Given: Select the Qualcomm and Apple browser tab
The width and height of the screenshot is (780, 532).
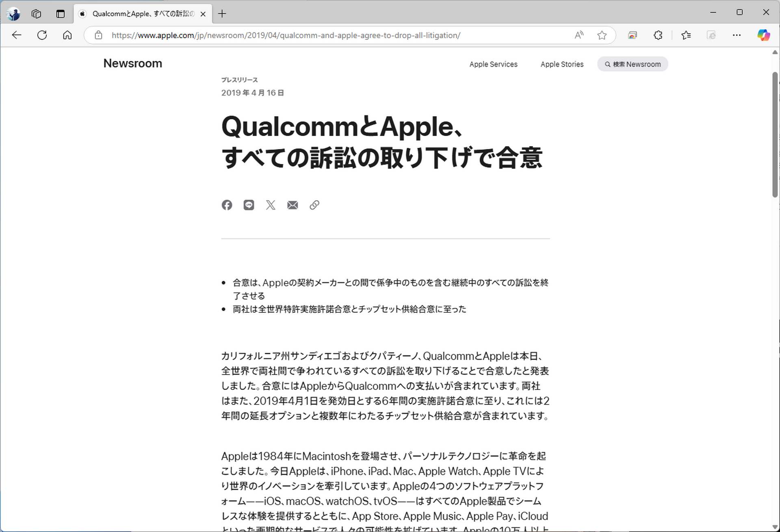Looking at the screenshot, I should [143, 14].
